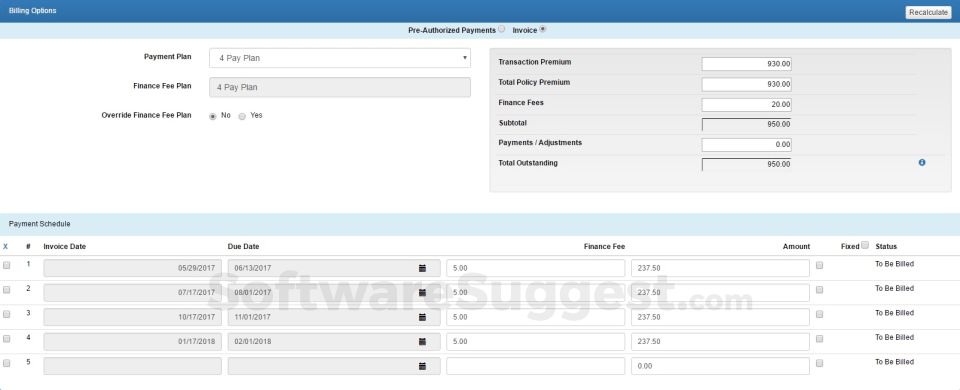Click the Subtotal value 950.00

[x=746, y=124]
